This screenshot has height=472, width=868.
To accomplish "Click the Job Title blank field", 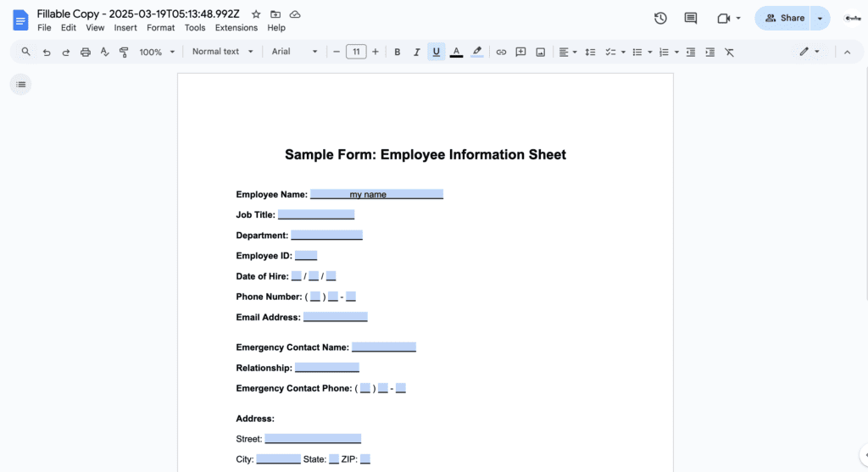I will point(316,214).
